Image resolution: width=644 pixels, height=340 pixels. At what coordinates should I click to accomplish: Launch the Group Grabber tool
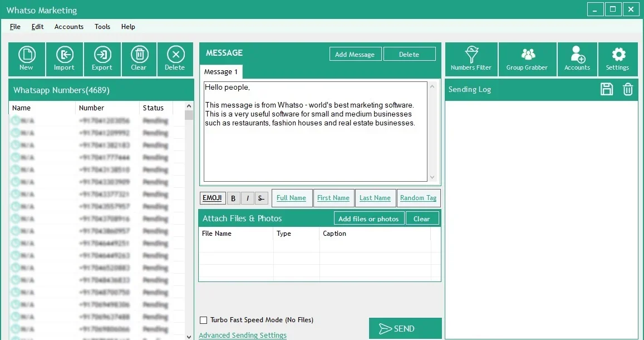tap(527, 59)
